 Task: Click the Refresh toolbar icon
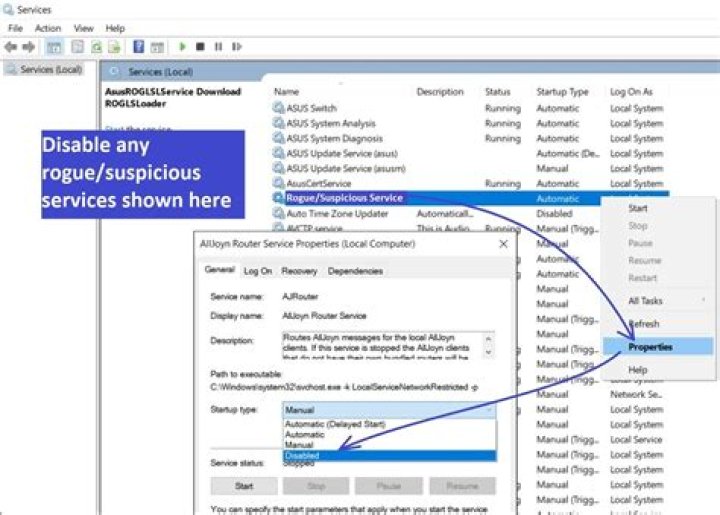tap(96, 47)
